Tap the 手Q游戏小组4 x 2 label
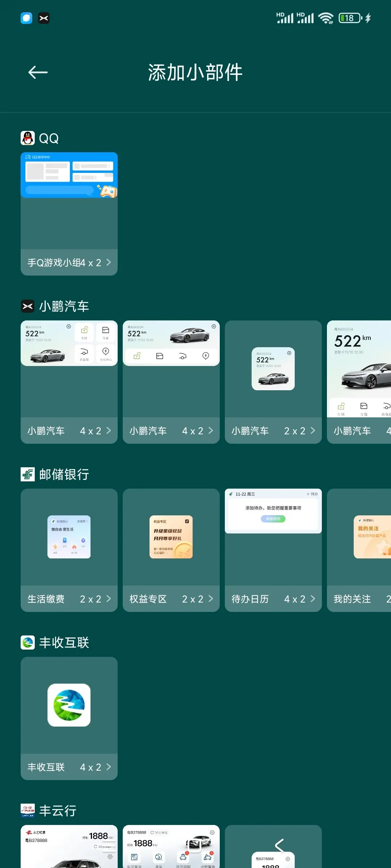This screenshot has width=391, height=868. pos(64,263)
